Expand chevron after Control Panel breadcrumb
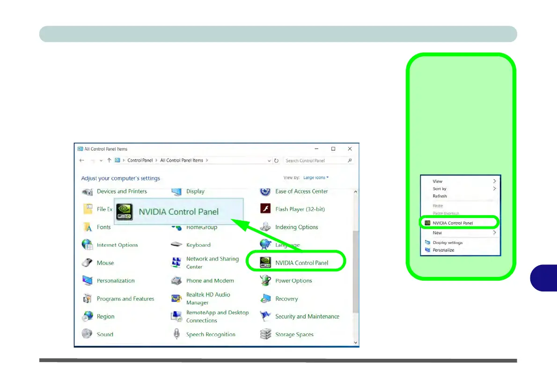Viewport: 557px width, 392px height. 156,160
